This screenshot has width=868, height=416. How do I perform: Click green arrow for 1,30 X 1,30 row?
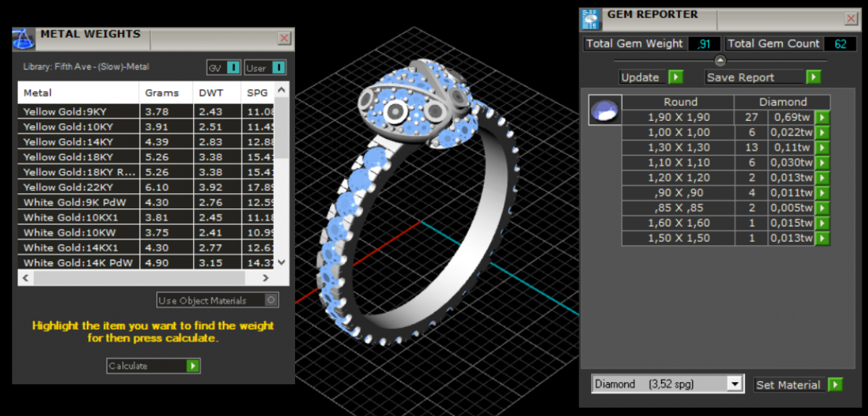pyautogui.click(x=822, y=148)
